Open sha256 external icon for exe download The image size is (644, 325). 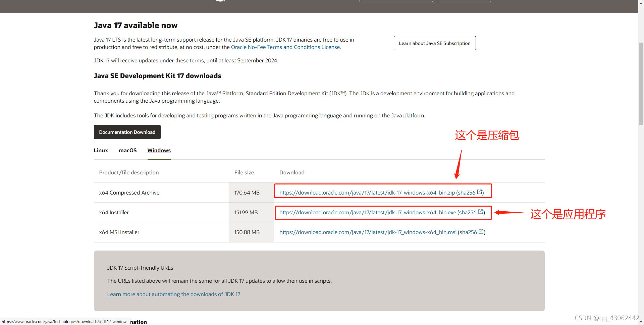coord(481,212)
